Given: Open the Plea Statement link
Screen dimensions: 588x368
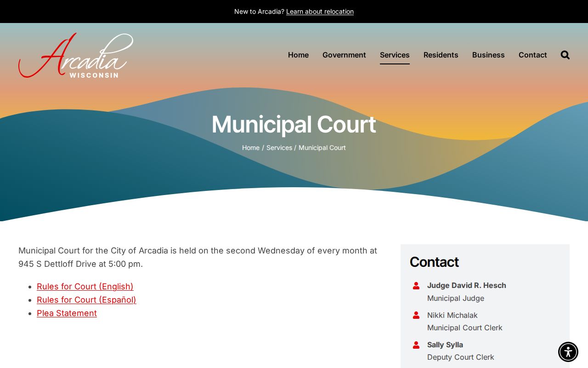Looking at the screenshot, I should point(67,313).
